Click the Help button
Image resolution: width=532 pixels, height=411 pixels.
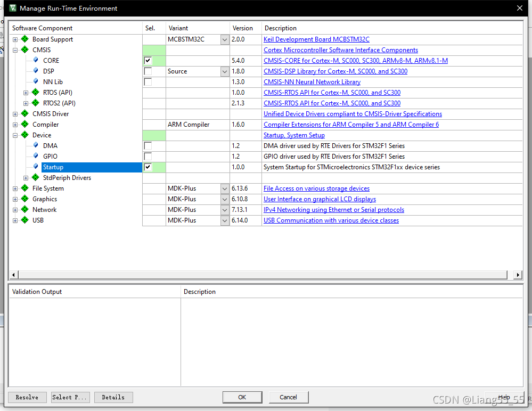tap(504, 397)
